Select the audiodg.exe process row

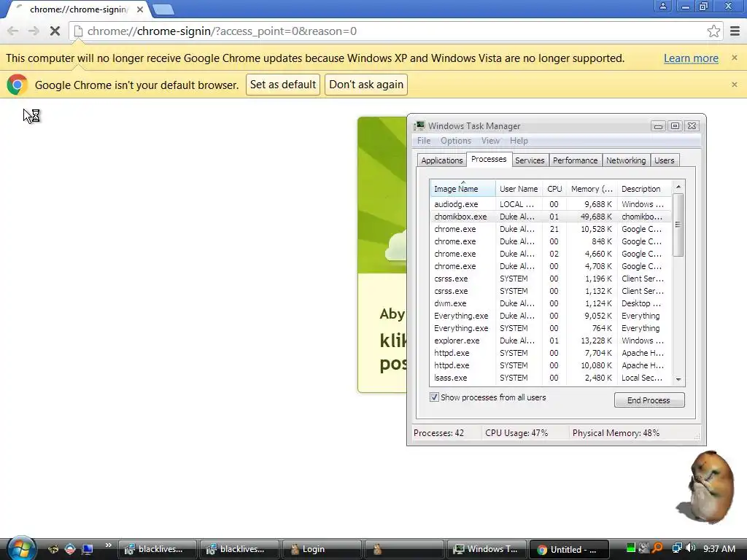tap(551, 204)
